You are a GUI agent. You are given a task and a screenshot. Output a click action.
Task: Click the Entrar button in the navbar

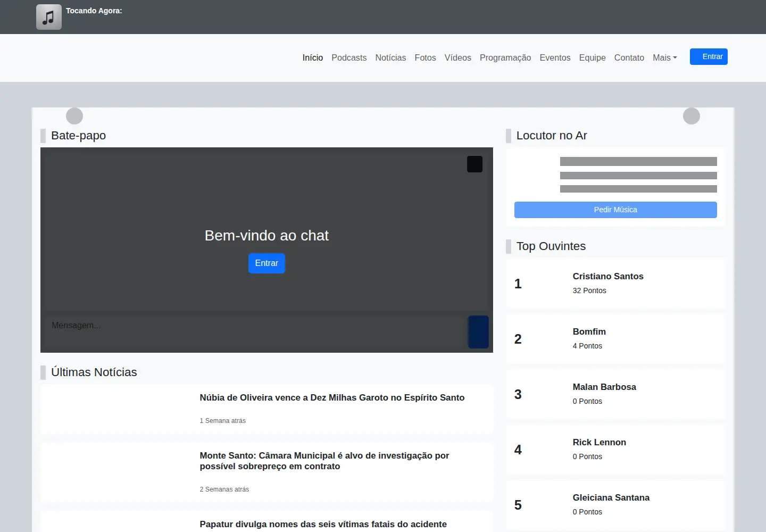(709, 56)
